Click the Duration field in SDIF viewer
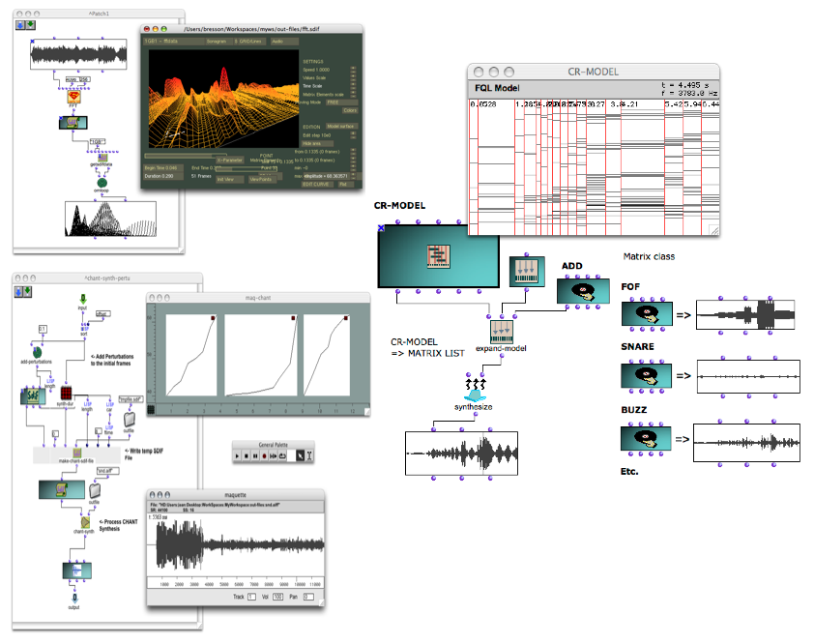This screenshot has height=644, width=814. pos(163,176)
